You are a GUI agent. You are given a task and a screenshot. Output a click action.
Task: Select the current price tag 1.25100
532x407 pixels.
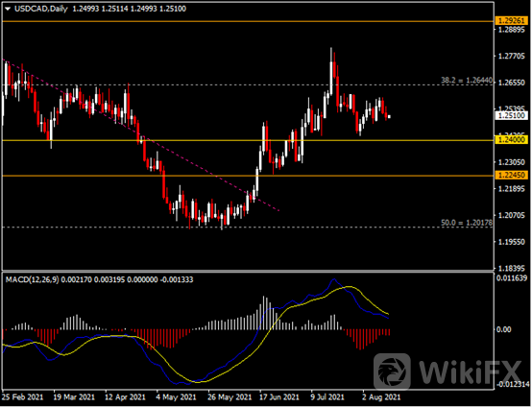point(513,115)
